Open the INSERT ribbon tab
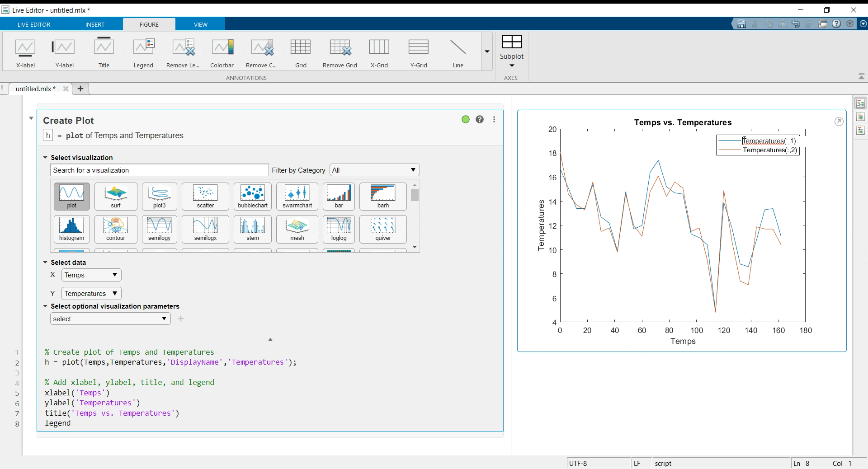The width and height of the screenshot is (868, 469). pos(95,24)
